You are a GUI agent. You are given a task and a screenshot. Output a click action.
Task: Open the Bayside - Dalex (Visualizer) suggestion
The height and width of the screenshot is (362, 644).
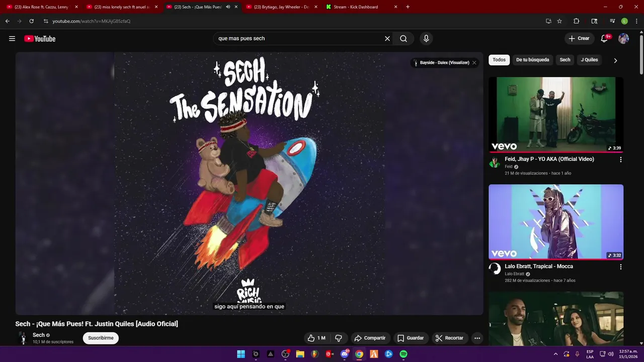tap(441, 63)
